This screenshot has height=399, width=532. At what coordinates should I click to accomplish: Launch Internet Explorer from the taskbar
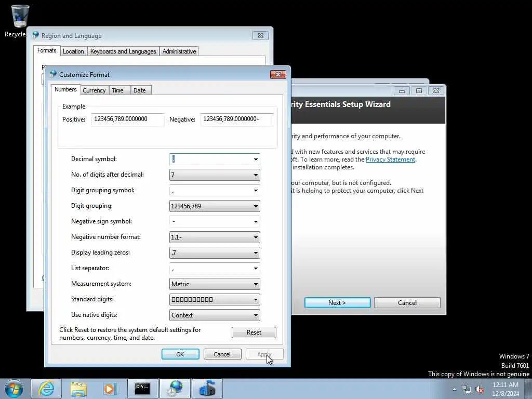click(x=46, y=389)
